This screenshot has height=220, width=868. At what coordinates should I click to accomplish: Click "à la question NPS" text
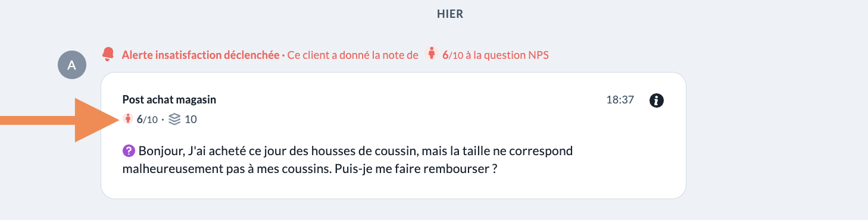pos(508,55)
